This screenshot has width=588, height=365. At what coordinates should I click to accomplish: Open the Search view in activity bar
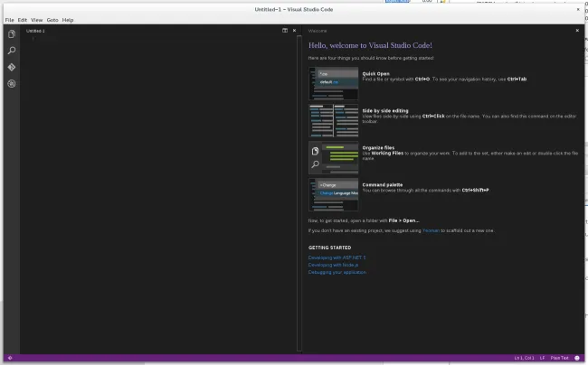pos(11,51)
